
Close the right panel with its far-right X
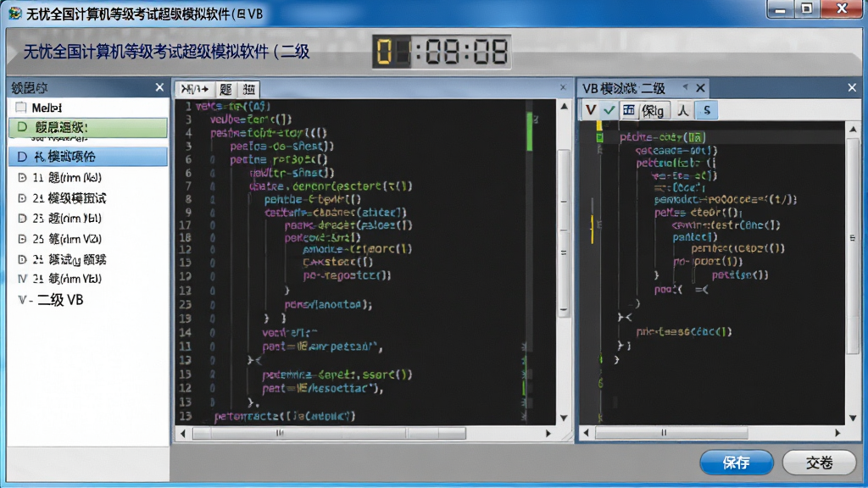coord(852,87)
